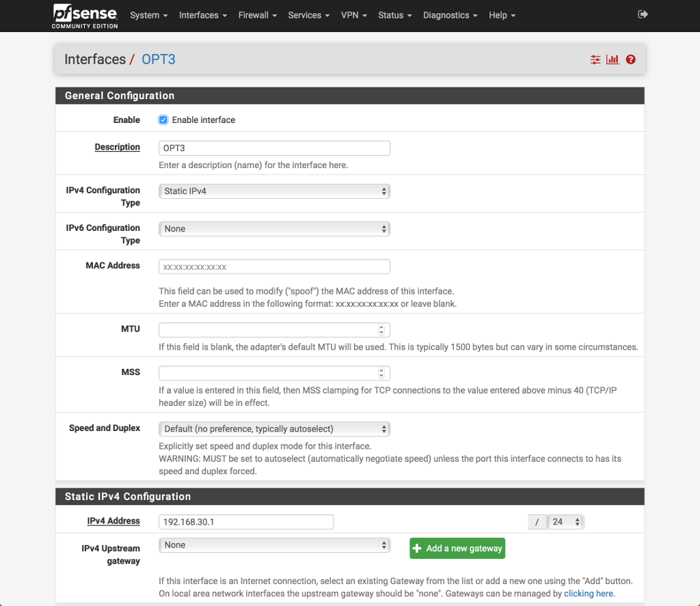
Task: Open the Interfaces menu
Action: tap(202, 15)
